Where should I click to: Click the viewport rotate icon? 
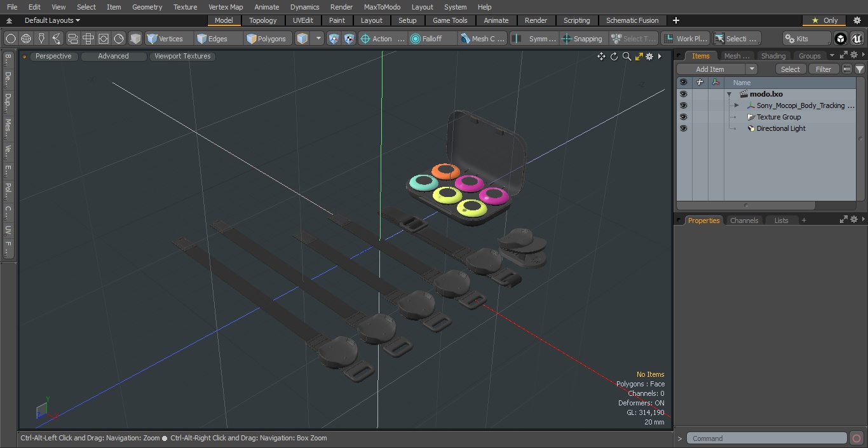(614, 57)
